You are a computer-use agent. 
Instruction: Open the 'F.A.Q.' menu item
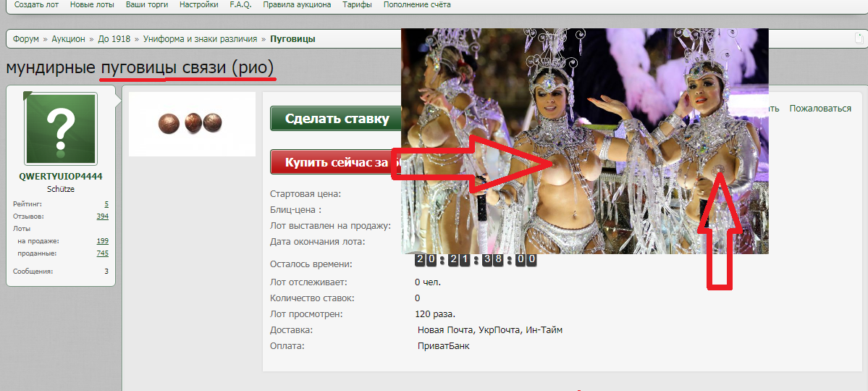coord(241,4)
